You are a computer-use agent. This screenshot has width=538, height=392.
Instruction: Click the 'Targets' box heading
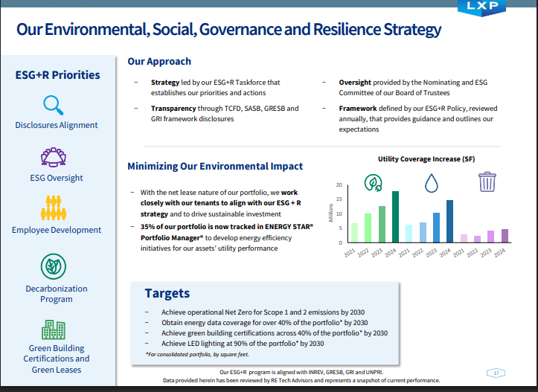pyautogui.click(x=167, y=293)
